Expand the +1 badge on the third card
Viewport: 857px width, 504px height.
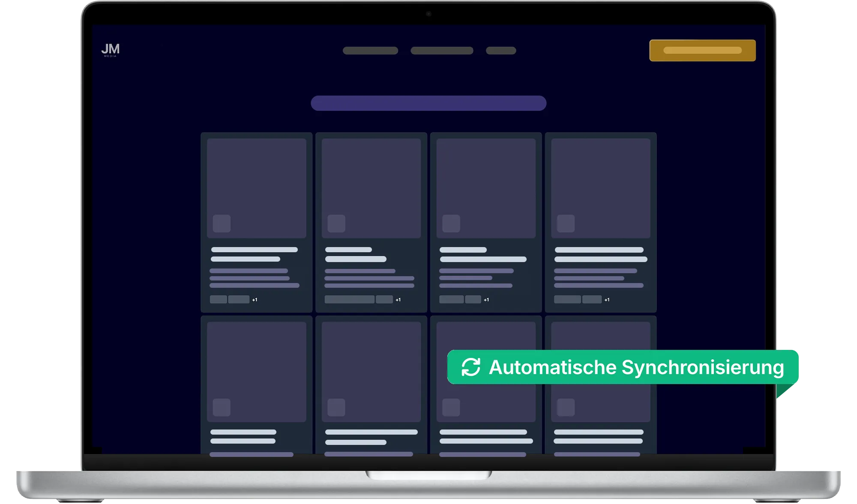[486, 299]
